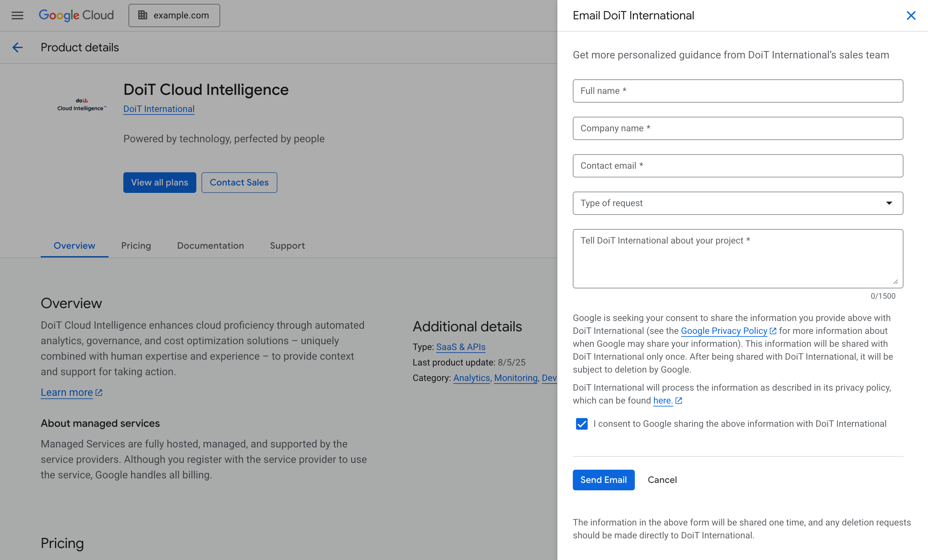Close the Email DoiT International panel
This screenshot has height=560, width=928.
coord(911,15)
